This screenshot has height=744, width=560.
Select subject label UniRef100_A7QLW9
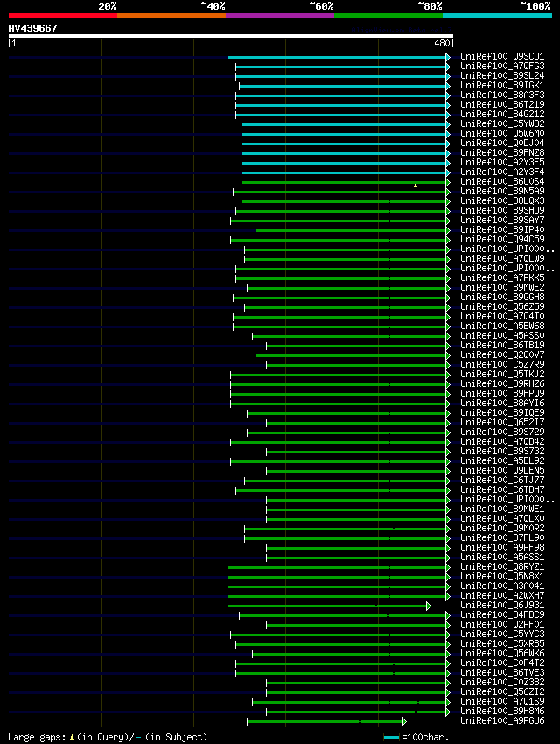(502, 258)
